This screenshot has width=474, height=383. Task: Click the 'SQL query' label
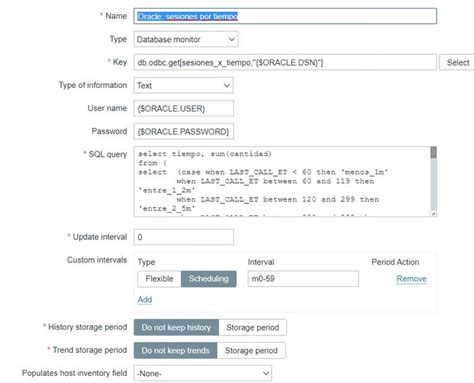click(108, 154)
